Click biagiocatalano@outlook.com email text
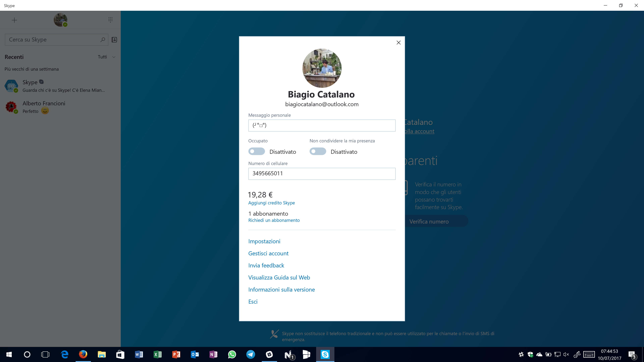 click(x=322, y=104)
